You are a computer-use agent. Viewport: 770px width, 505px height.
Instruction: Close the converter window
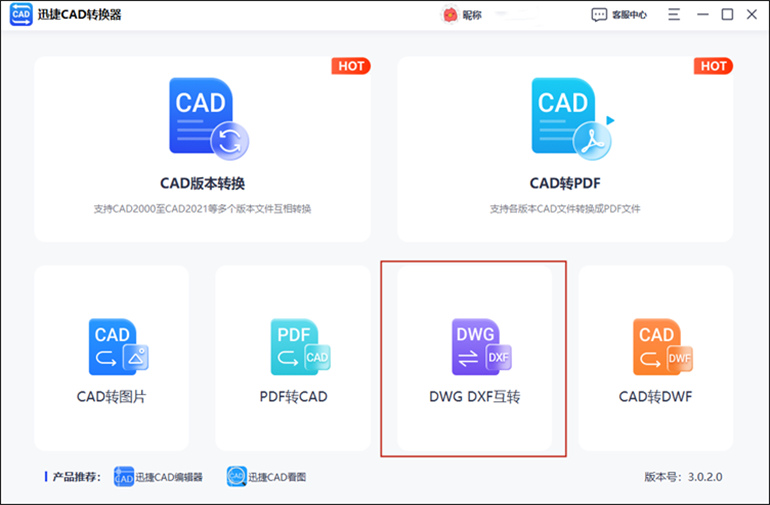752,14
